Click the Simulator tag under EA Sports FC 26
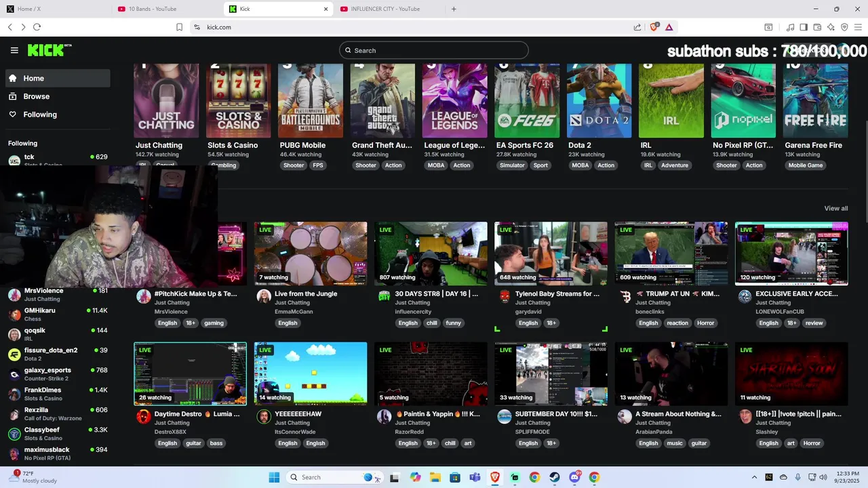Screen dimensions: 868x488 512,165
